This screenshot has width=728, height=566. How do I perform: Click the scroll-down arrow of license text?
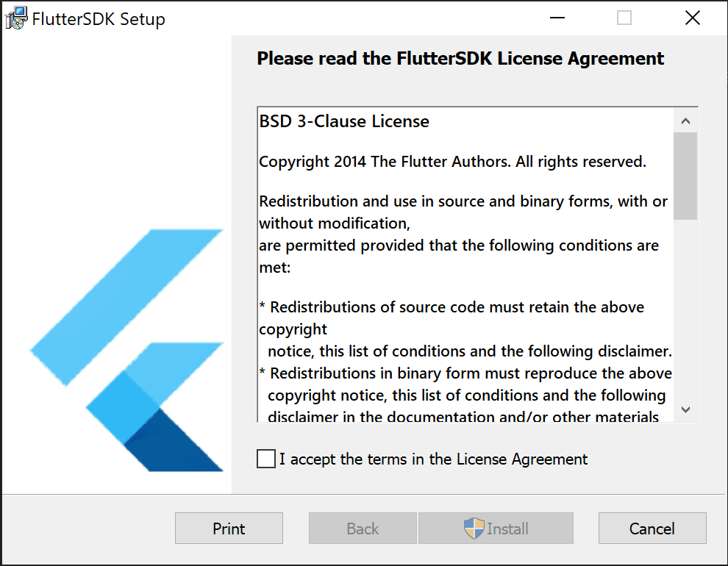686,409
